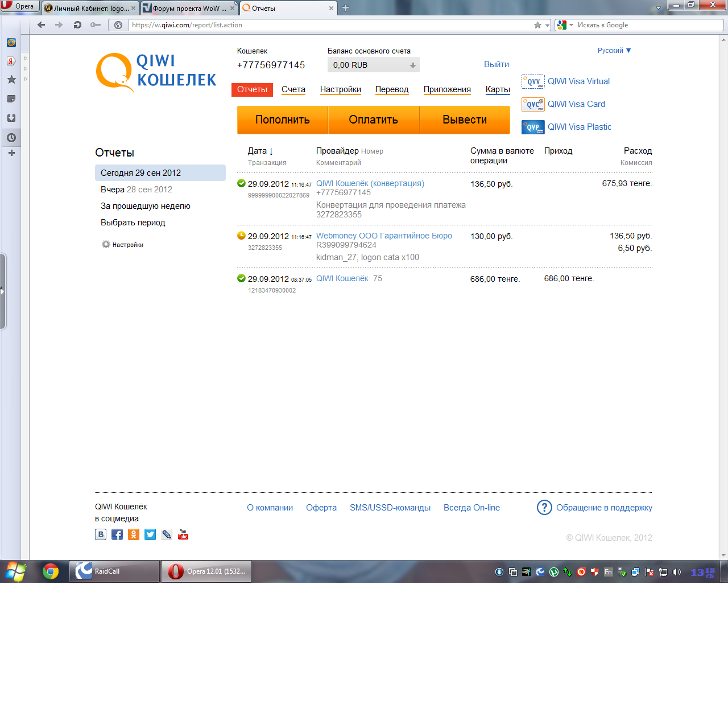The width and height of the screenshot is (728, 708).
Task: Select Сегодня 29 сен 2012 report filter
Action: [x=160, y=173]
